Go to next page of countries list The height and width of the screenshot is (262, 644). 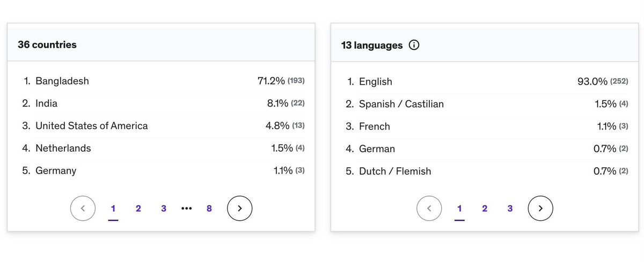point(239,208)
